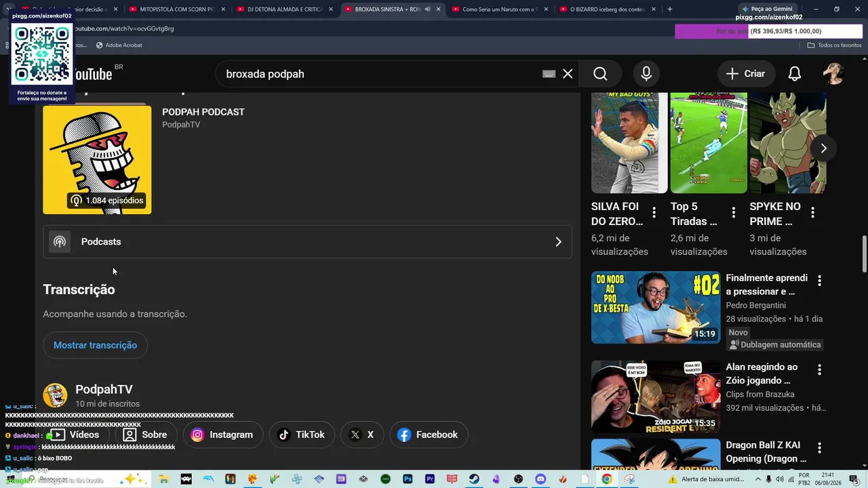Clear the YouTube search text with X

(x=568, y=74)
